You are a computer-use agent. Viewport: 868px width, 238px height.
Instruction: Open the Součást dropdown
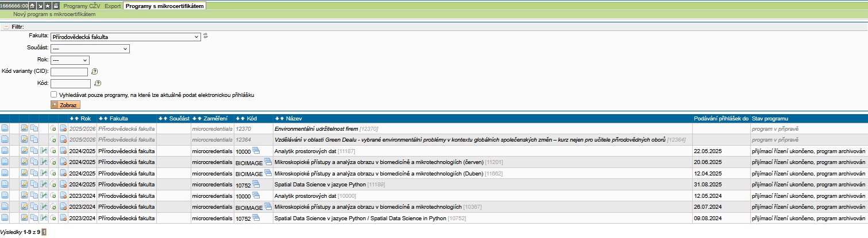(90, 49)
